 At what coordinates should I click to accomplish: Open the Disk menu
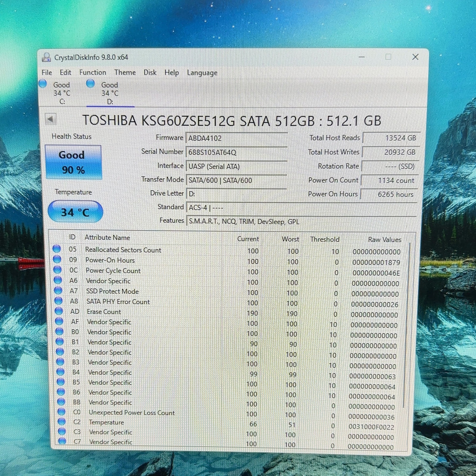(150, 72)
